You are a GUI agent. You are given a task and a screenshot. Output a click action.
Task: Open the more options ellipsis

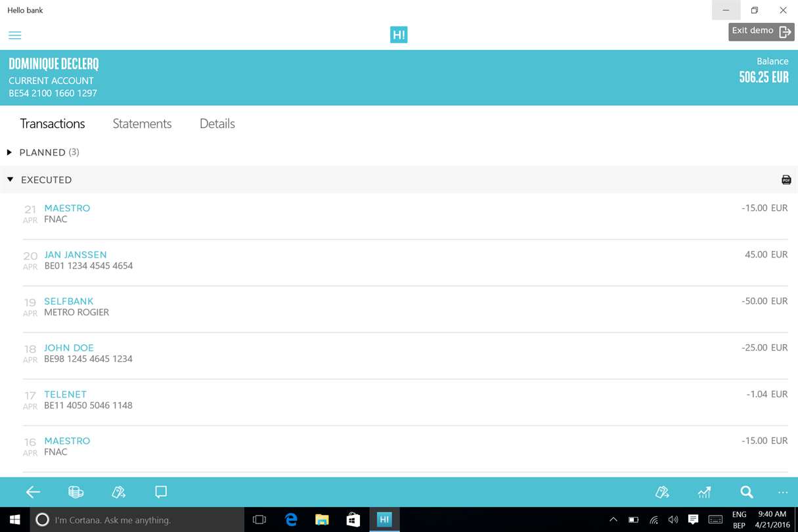783,493
